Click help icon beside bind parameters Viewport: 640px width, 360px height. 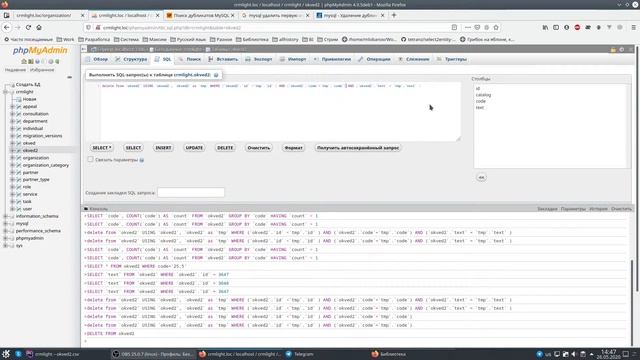[142, 160]
